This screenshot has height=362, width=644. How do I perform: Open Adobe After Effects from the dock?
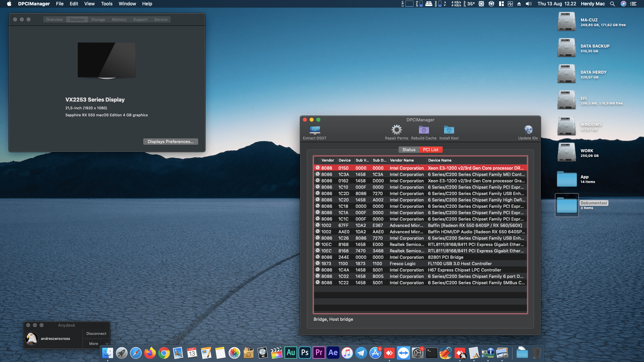[333, 353]
